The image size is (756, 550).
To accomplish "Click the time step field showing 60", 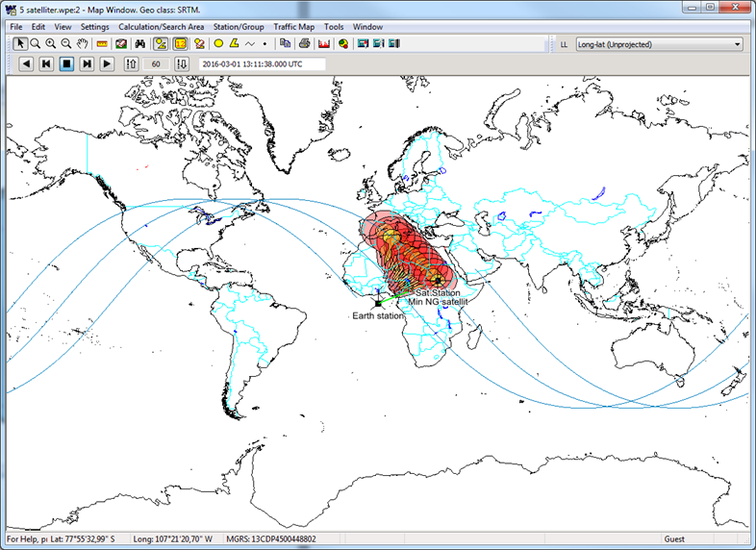I will click(156, 64).
